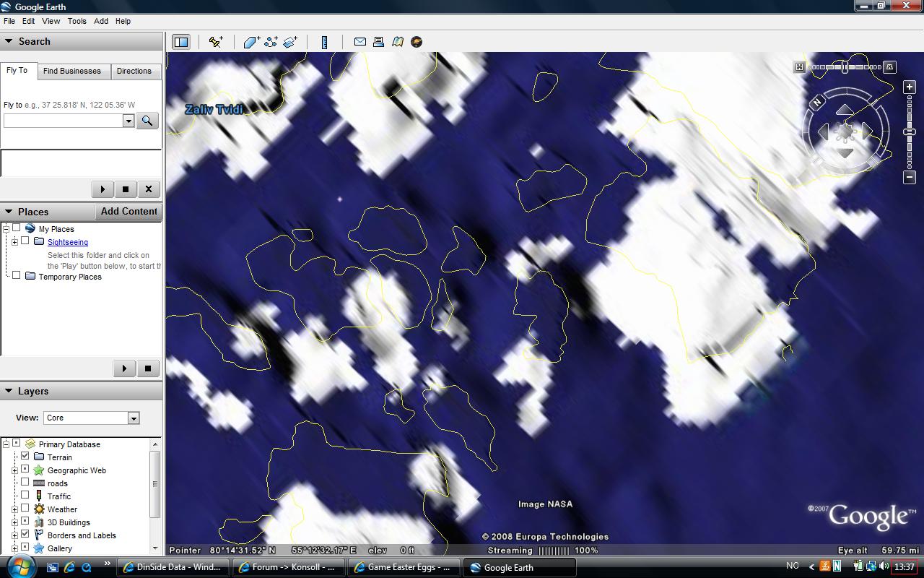The width and height of the screenshot is (924, 578).
Task: Click the horizontal tilt slider handle
Action: [x=845, y=67]
